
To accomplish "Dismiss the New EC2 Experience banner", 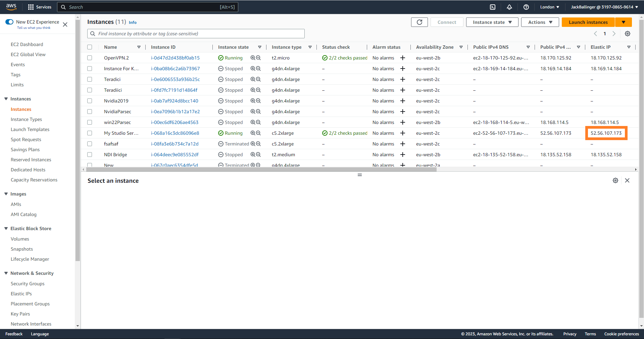I will pyautogui.click(x=65, y=25).
